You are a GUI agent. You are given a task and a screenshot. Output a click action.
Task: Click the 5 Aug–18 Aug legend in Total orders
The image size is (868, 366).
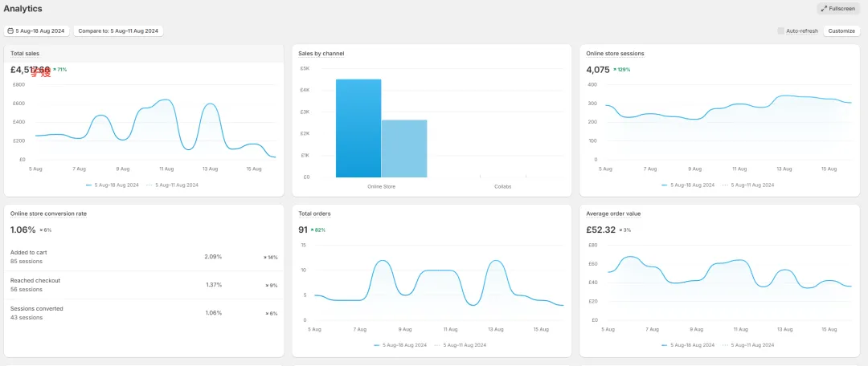coord(399,345)
